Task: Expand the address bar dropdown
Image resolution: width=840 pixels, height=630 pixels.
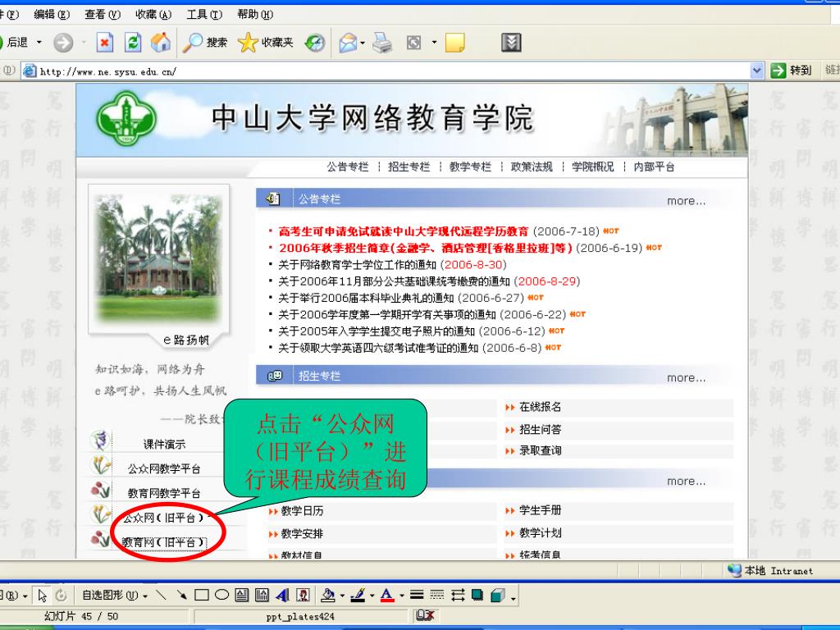Action: tap(756, 71)
